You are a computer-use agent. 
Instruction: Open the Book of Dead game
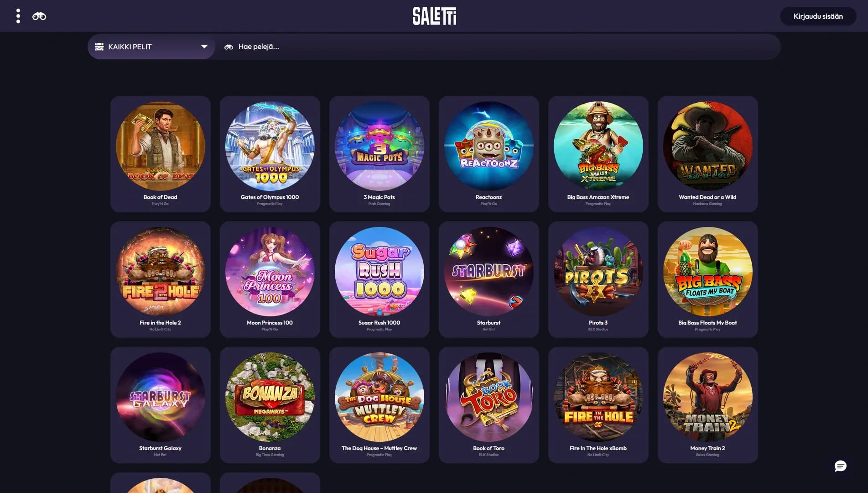[x=161, y=154]
